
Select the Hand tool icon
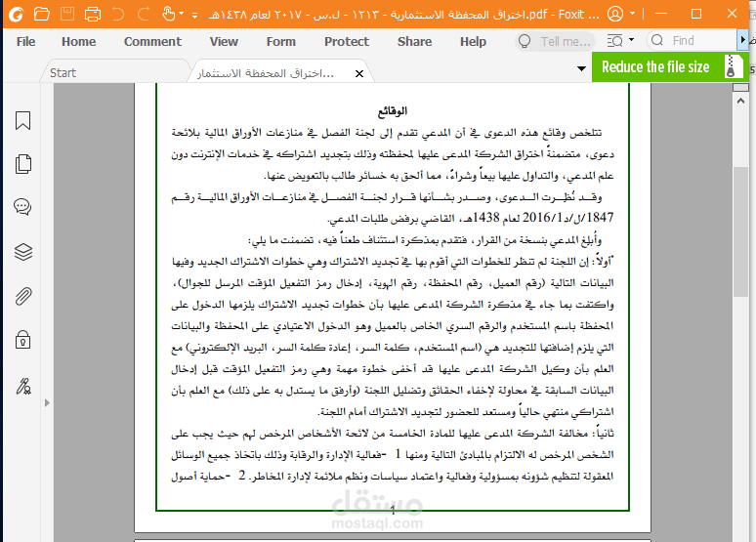tap(168, 14)
